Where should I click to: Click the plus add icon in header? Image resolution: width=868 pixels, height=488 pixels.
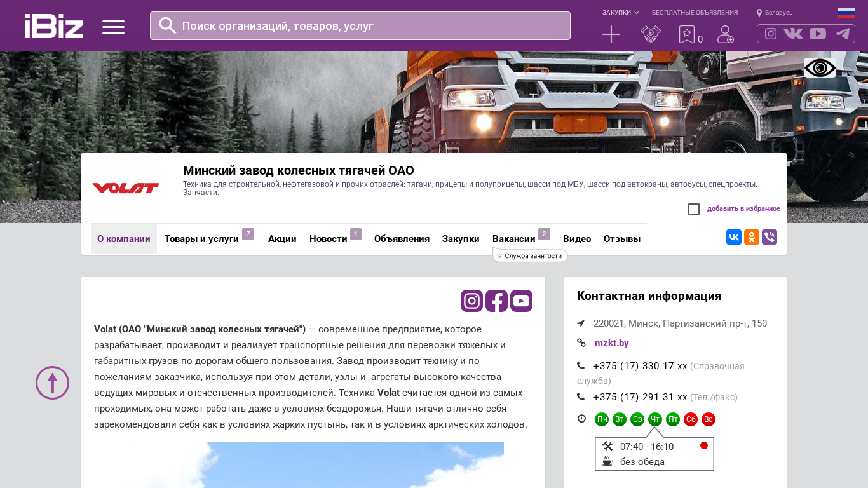[x=611, y=34]
